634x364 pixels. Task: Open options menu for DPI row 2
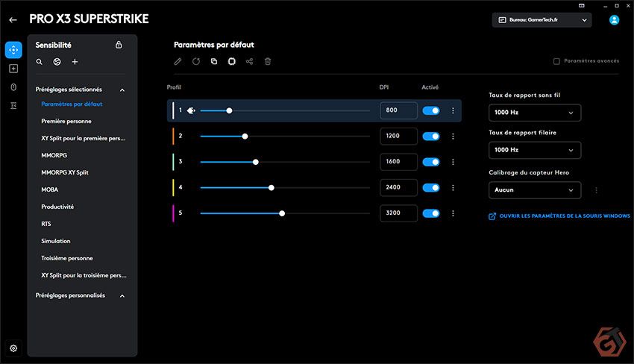click(453, 136)
